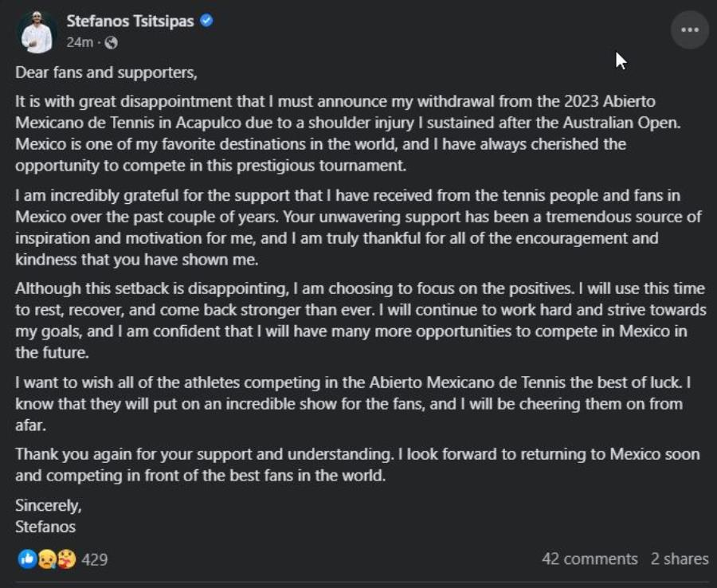Click the blue thumbs-up Like reaction icon

[27, 559]
